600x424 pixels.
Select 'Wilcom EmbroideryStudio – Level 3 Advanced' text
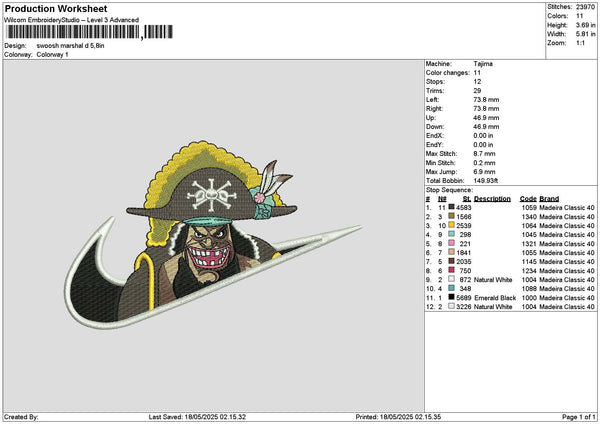click(72, 20)
